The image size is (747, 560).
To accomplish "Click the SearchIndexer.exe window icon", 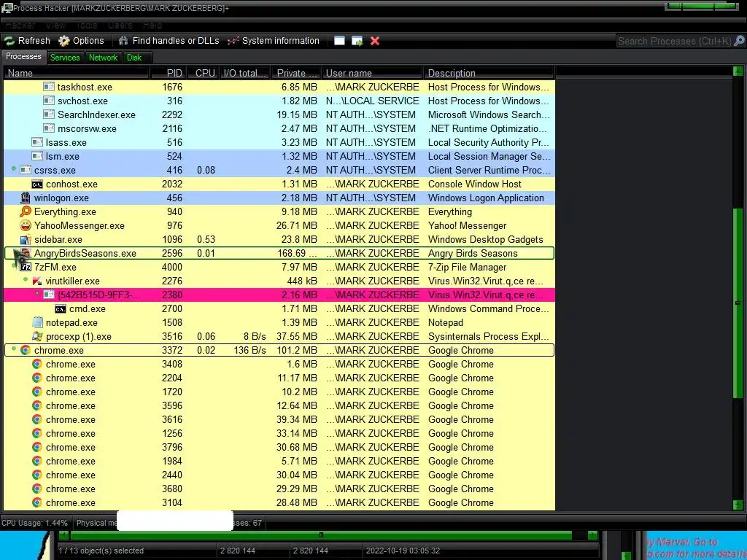I will [49, 114].
